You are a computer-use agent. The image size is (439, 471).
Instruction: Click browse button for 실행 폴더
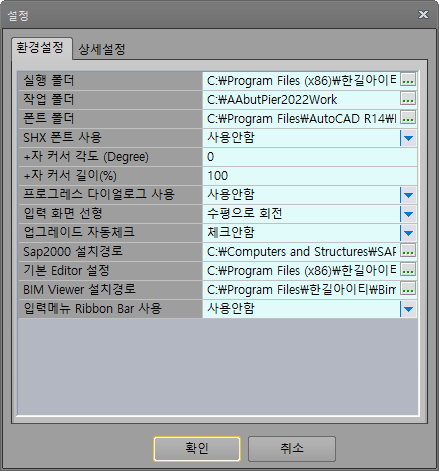click(408, 80)
